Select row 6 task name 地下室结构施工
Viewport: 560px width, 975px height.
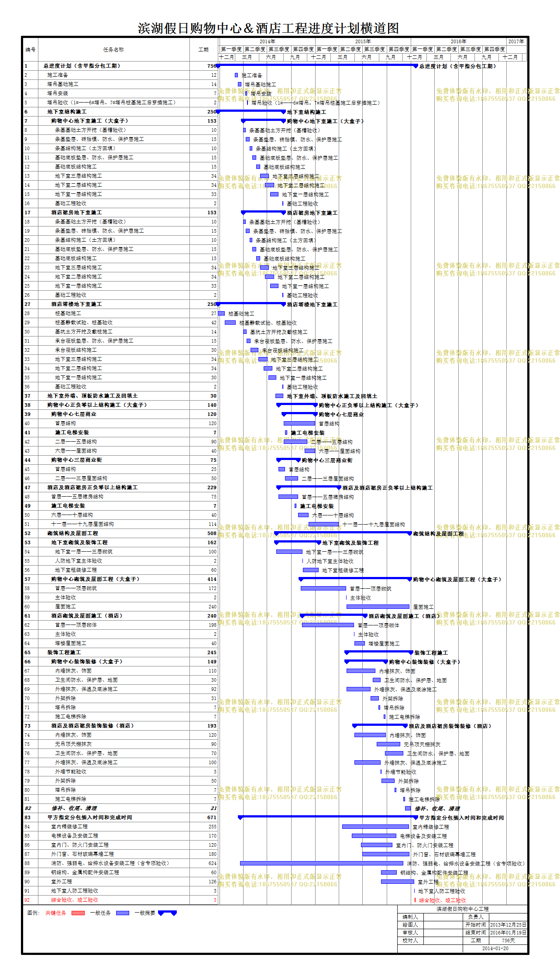[67, 112]
